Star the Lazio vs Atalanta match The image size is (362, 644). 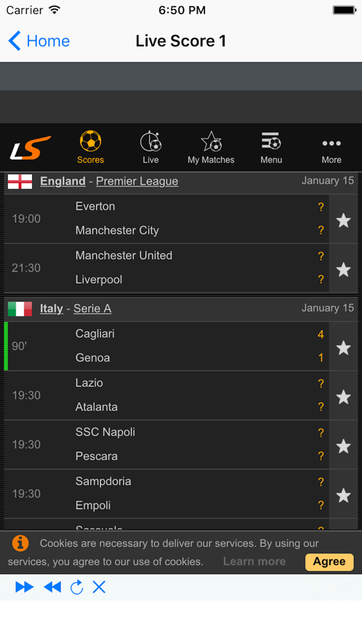343,397
